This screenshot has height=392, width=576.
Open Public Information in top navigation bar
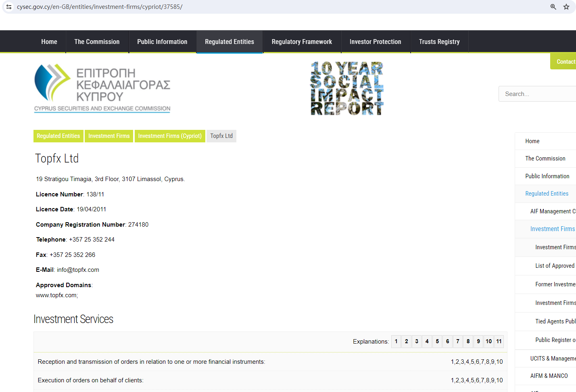tap(162, 42)
